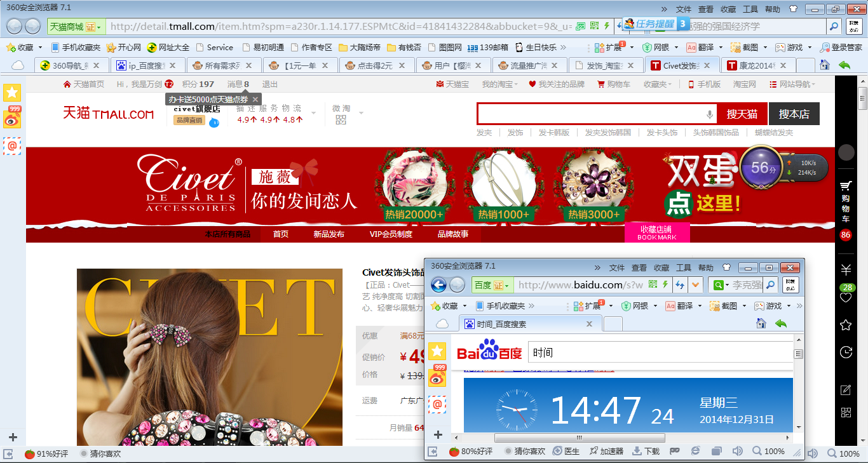
Task: Click vertical scrollbar thumb in Baidu window
Action: click(x=799, y=354)
